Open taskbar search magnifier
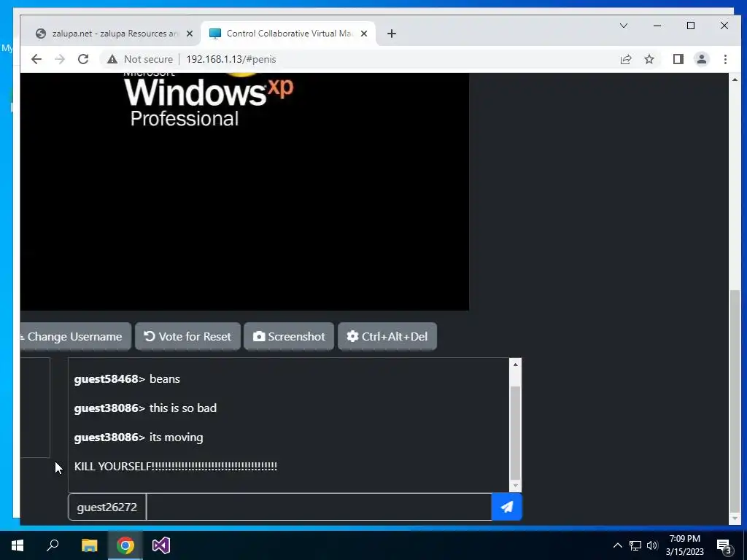The width and height of the screenshot is (747, 560). pyautogui.click(x=53, y=545)
